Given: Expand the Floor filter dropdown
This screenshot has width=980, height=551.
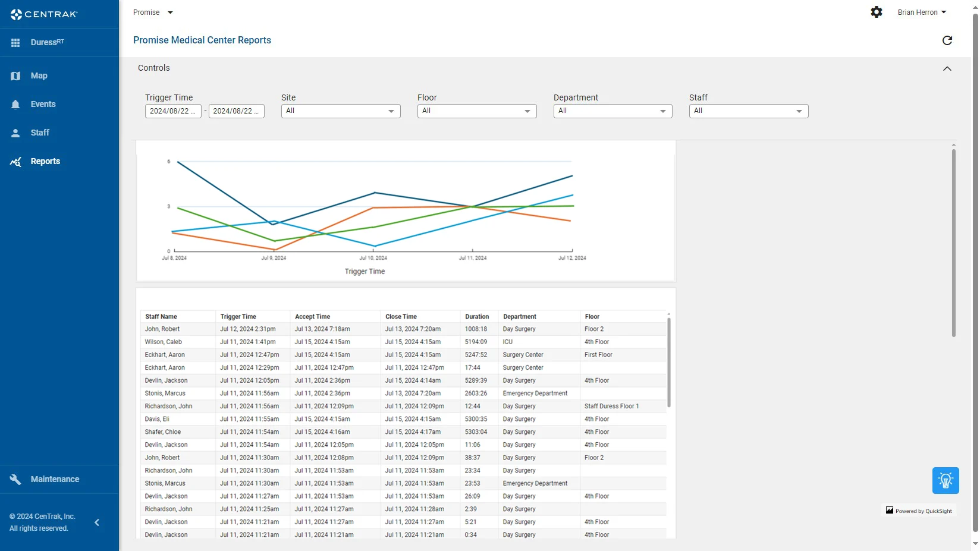Looking at the screenshot, I should pos(477,111).
